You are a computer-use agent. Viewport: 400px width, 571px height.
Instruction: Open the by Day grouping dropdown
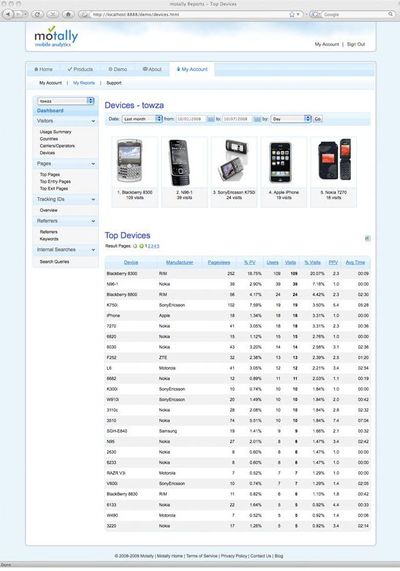291,119
